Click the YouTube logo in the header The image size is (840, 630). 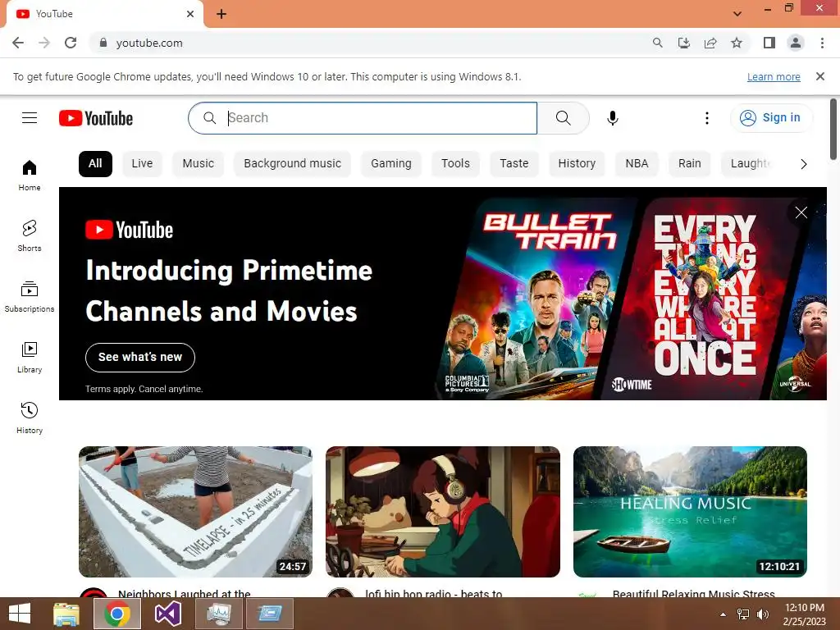click(96, 118)
